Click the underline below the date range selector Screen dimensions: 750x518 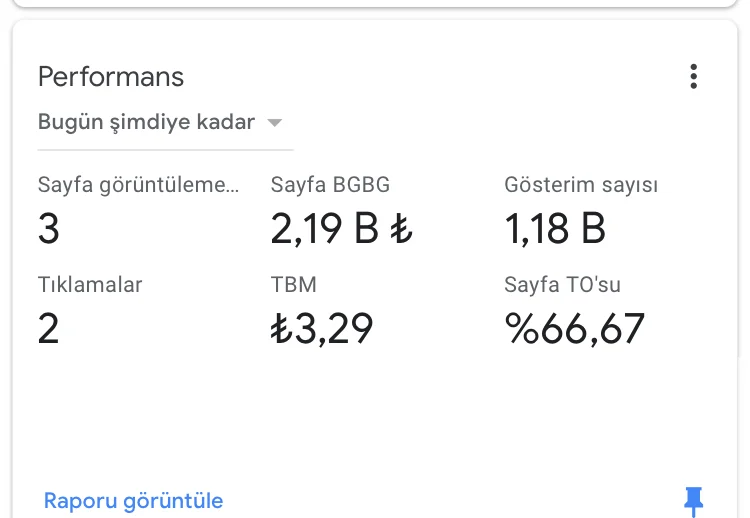click(x=165, y=150)
